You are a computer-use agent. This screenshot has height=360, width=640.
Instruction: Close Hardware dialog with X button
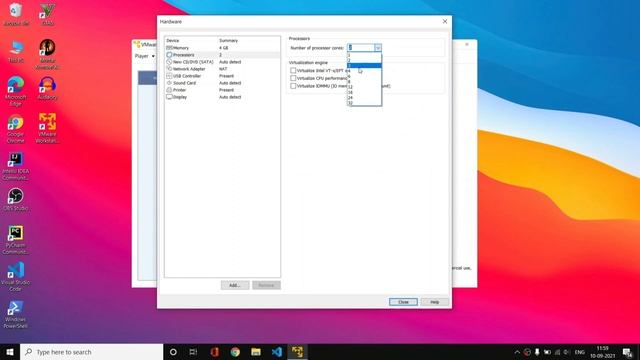coord(445,21)
